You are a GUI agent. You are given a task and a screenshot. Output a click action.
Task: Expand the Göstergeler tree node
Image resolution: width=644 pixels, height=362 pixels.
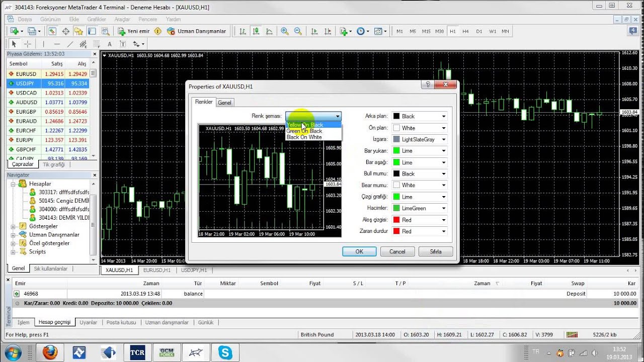13,226
